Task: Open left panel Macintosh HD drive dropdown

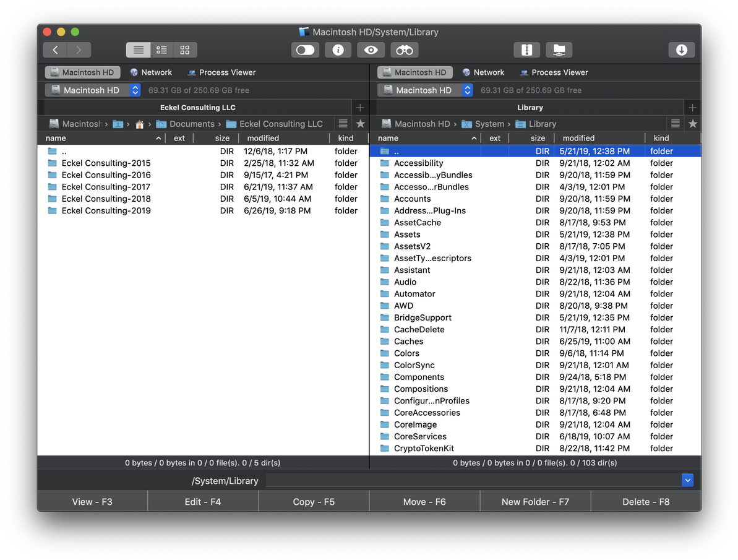Action: coord(93,90)
